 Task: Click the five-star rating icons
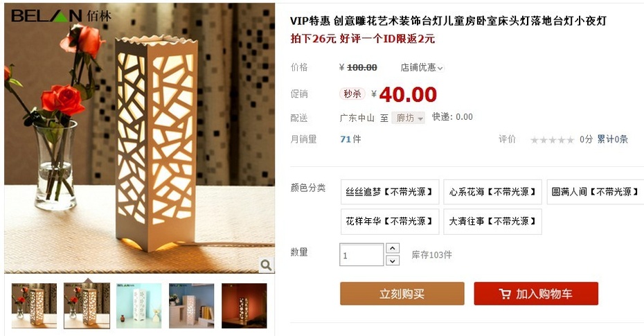[552, 140]
